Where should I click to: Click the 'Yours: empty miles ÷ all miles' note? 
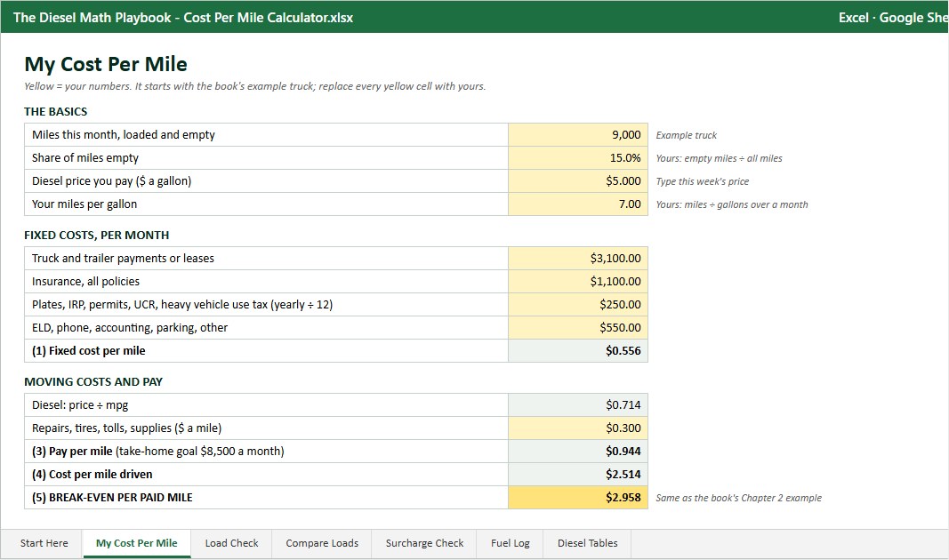tap(719, 158)
